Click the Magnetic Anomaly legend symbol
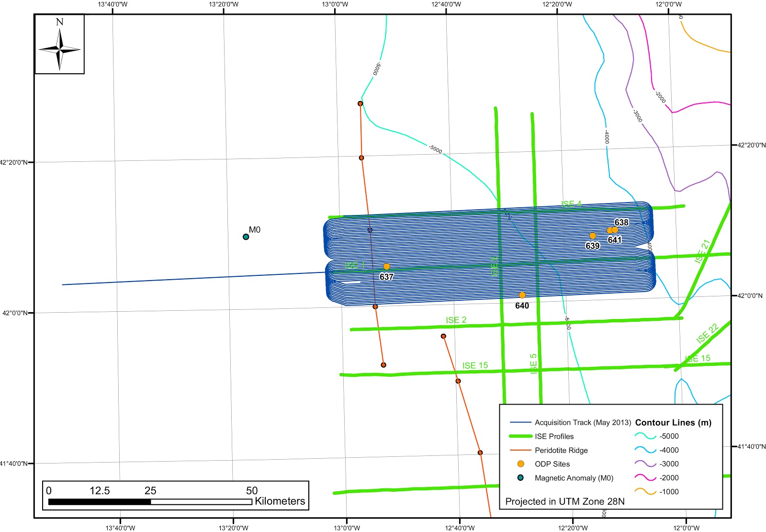The image size is (766, 532). 520,478
